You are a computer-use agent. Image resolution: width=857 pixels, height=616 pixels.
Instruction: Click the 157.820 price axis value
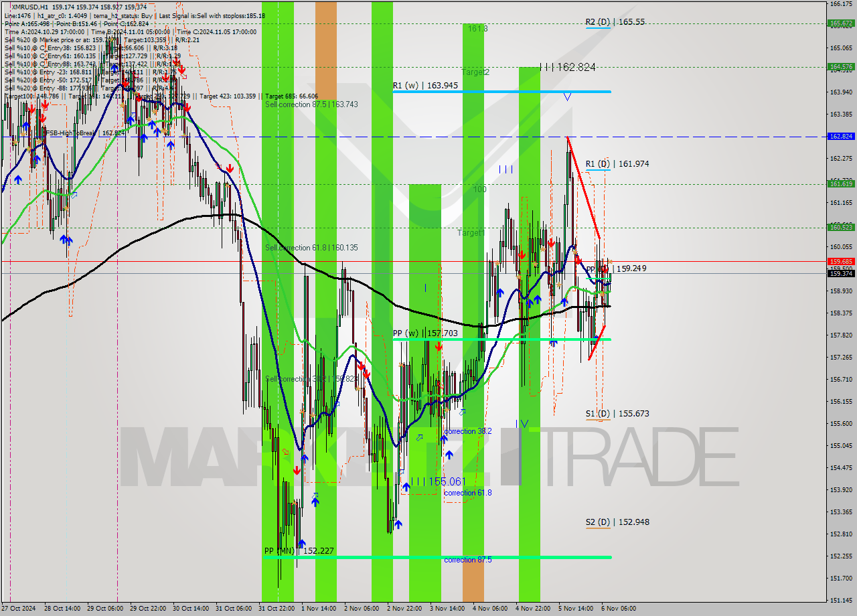tap(841, 335)
